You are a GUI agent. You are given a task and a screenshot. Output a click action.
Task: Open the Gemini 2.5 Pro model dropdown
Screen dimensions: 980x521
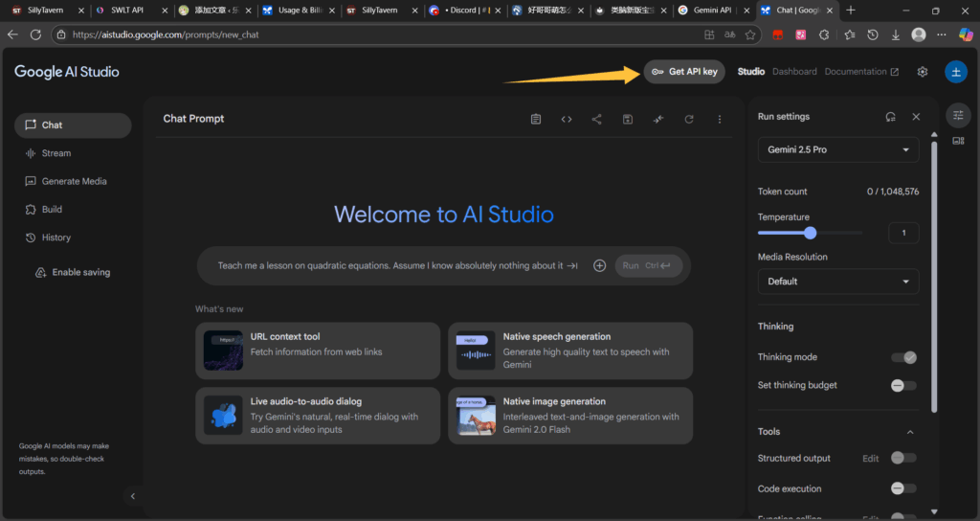[x=837, y=150]
